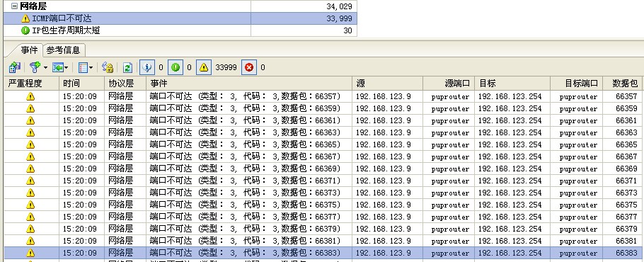Click the padlock security icon in toolbar
644x262 pixels.
tap(108, 67)
